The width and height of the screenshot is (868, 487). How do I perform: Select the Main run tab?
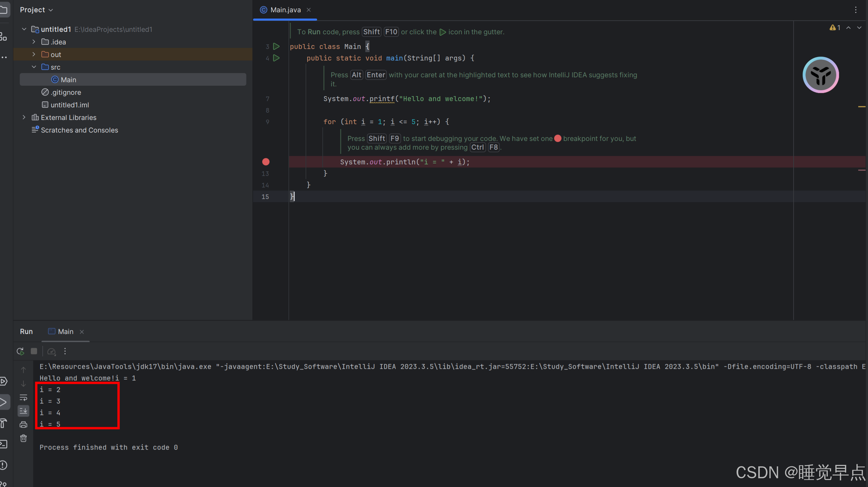(65, 331)
